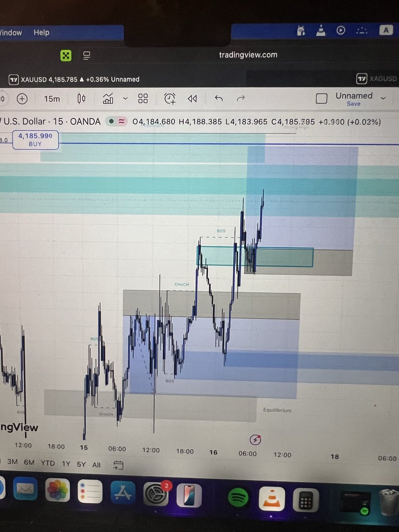Undo the last chart action
The height and width of the screenshot is (532, 399).
219,98
